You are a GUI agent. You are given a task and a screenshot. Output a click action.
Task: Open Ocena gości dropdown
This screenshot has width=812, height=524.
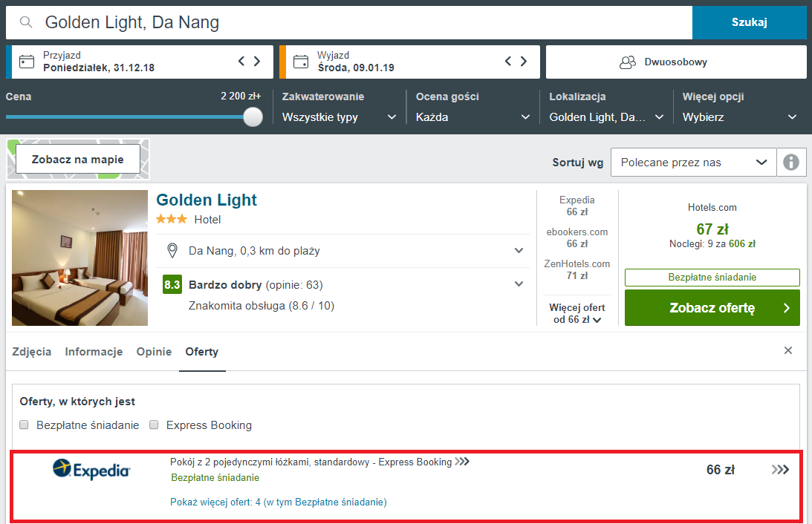tap(472, 117)
